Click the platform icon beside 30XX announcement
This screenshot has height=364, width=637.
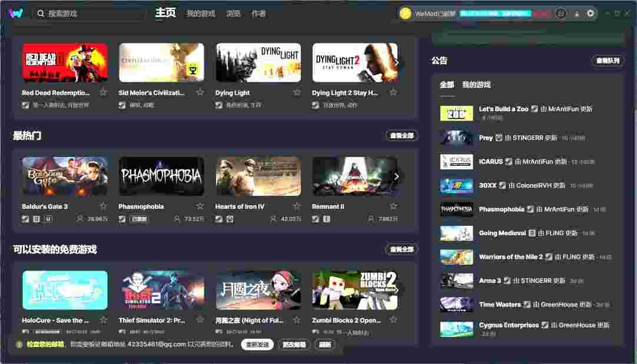[x=503, y=185]
